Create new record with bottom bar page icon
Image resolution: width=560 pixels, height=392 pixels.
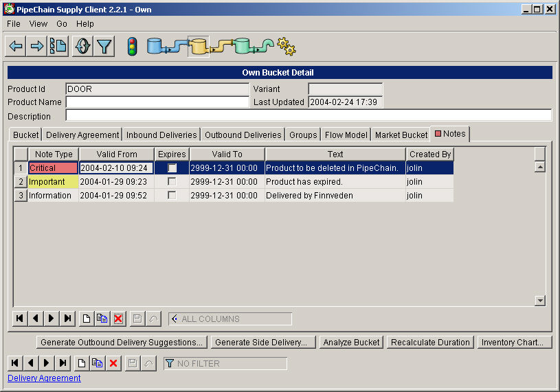[x=82, y=363]
